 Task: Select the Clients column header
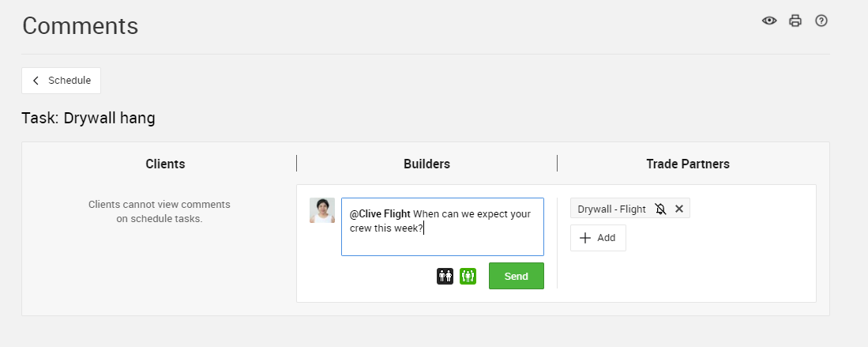pyautogui.click(x=165, y=164)
